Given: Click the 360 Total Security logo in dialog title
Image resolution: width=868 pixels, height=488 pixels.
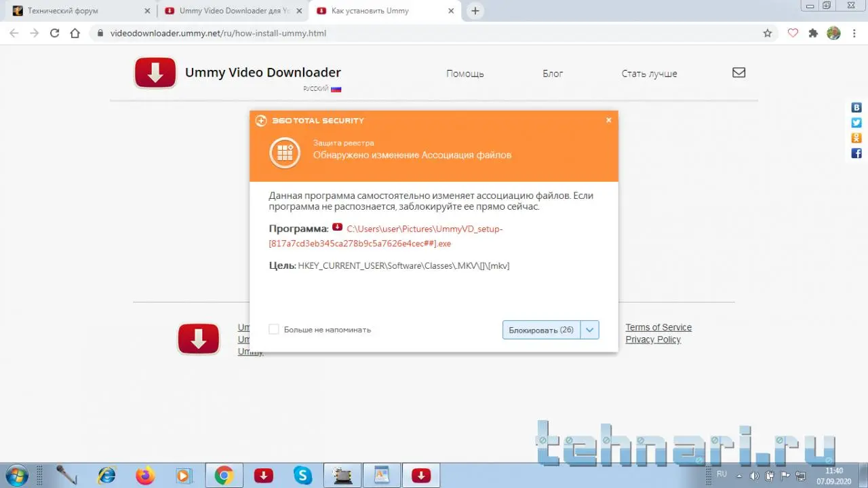Looking at the screenshot, I should point(261,121).
